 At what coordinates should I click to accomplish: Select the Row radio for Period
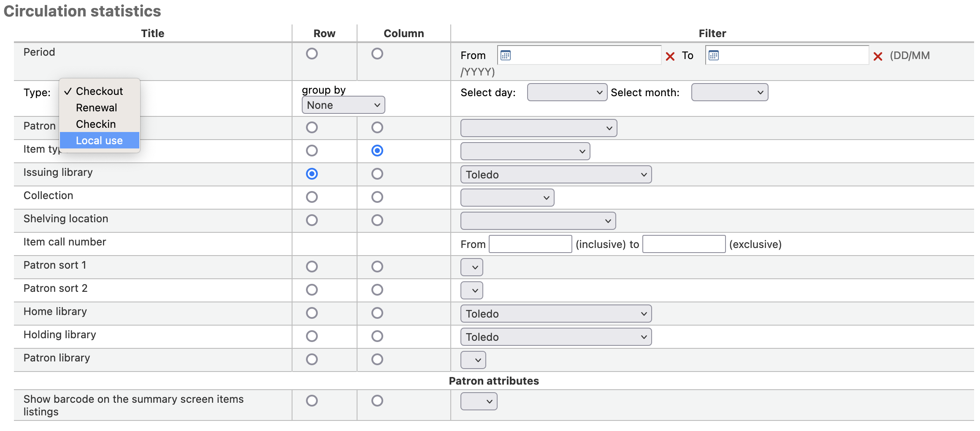click(x=311, y=54)
